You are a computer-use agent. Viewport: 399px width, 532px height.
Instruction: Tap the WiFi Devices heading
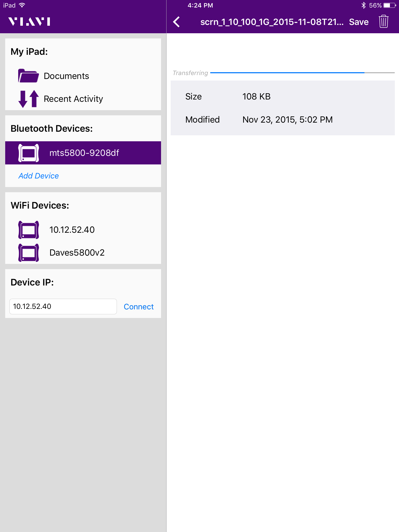pos(40,205)
